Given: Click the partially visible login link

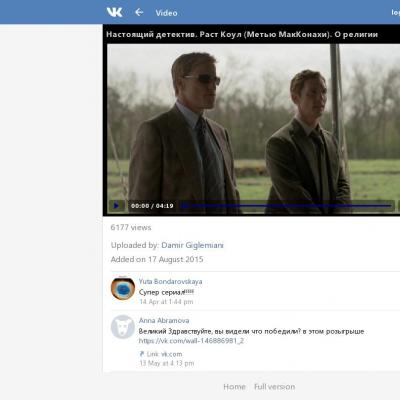Looking at the screenshot, I should (x=396, y=13).
